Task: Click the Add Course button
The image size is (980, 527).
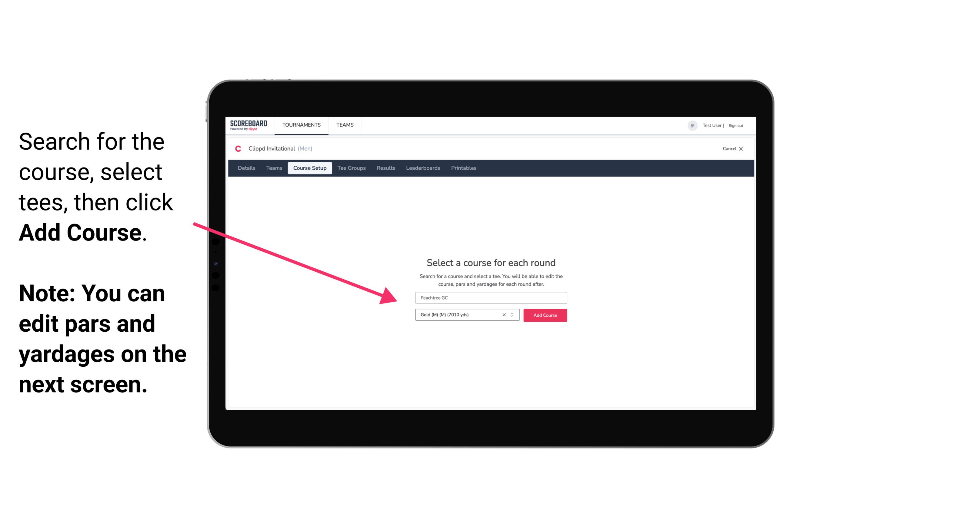Action: point(545,315)
